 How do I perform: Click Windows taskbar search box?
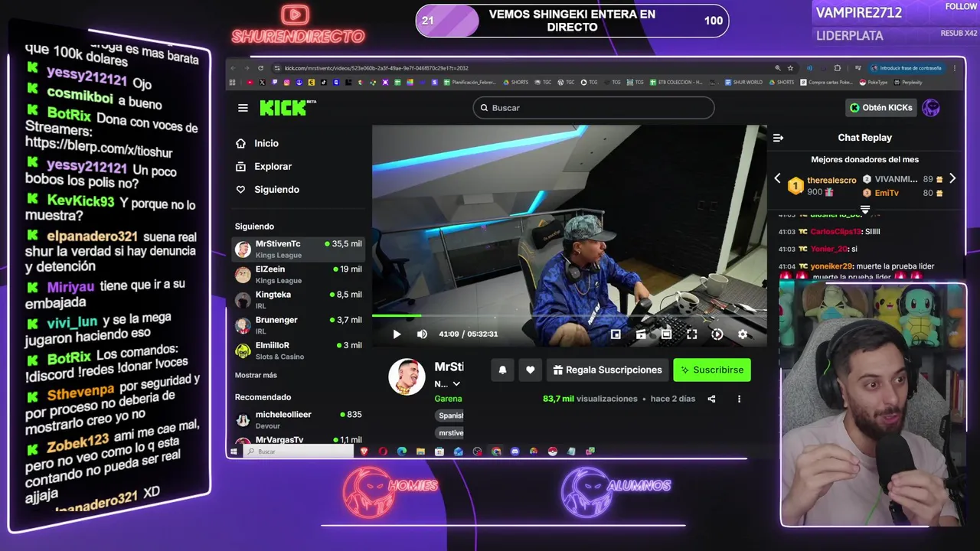point(299,452)
